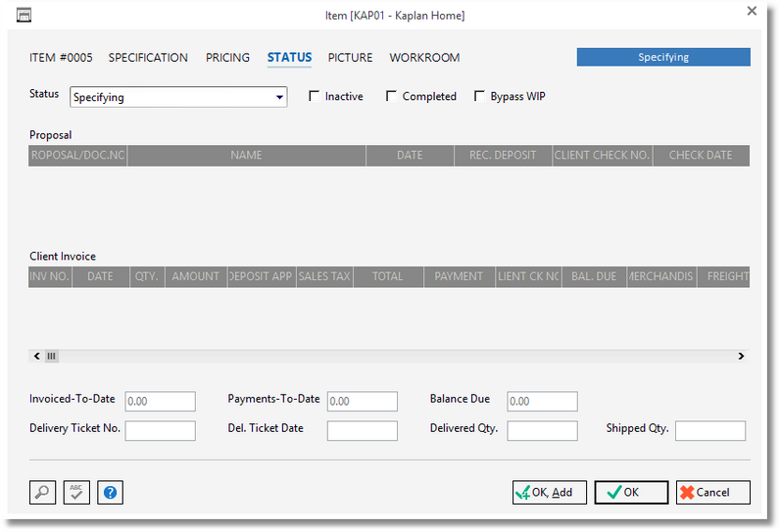The height and width of the screenshot is (532, 780).
Task: Click the Proposal DATE column header
Action: pos(410,156)
